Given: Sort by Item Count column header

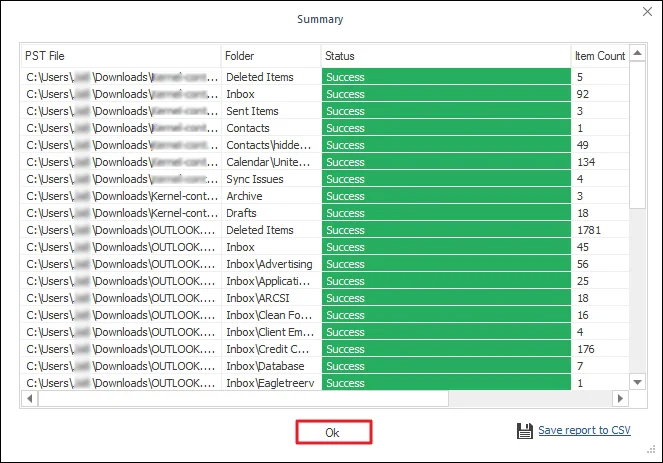Looking at the screenshot, I should (x=600, y=56).
